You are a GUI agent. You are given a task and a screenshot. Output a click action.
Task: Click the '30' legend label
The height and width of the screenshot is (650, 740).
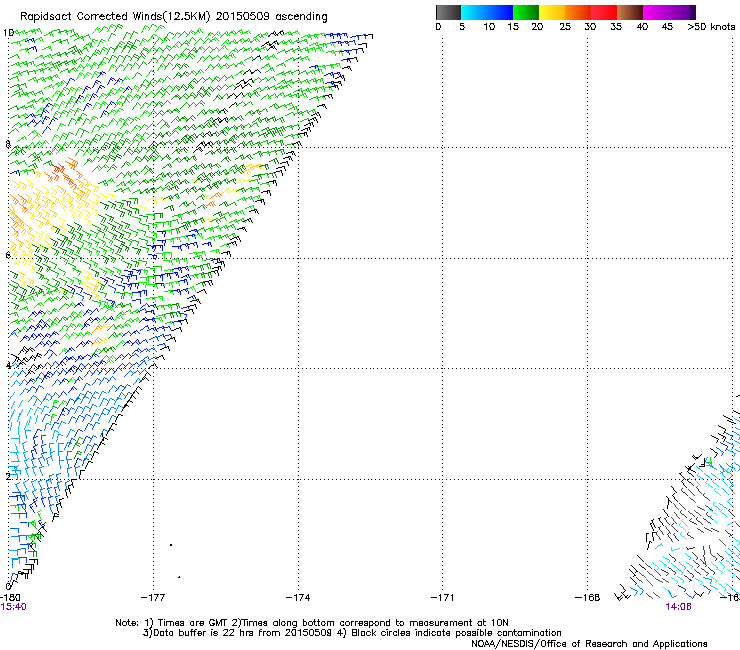tap(590, 27)
